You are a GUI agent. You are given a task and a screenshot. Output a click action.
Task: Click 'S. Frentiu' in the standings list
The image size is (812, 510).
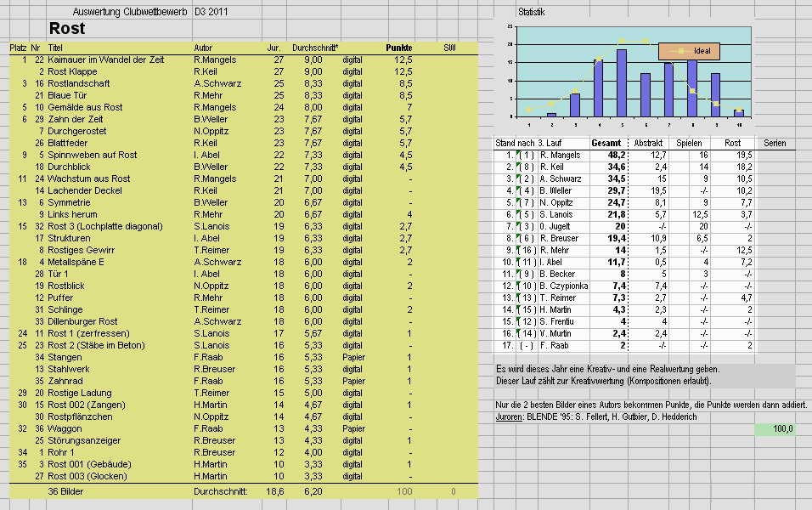coord(556,322)
